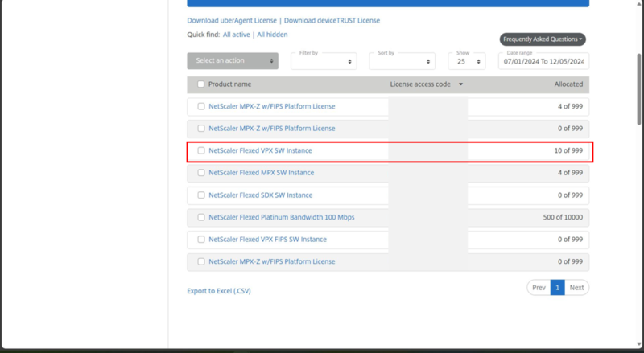Open the Select an action dropdown
This screenshot has height=353, width=644.
(233, 61)
